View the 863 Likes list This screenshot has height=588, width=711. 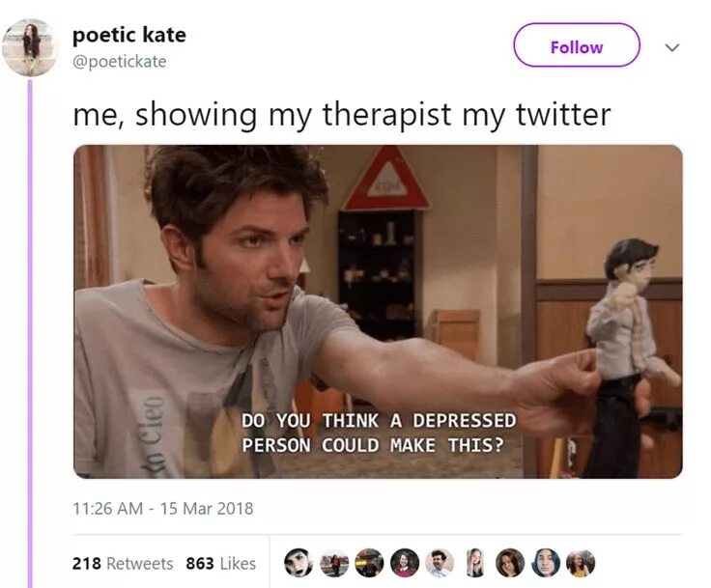point(221,564)
